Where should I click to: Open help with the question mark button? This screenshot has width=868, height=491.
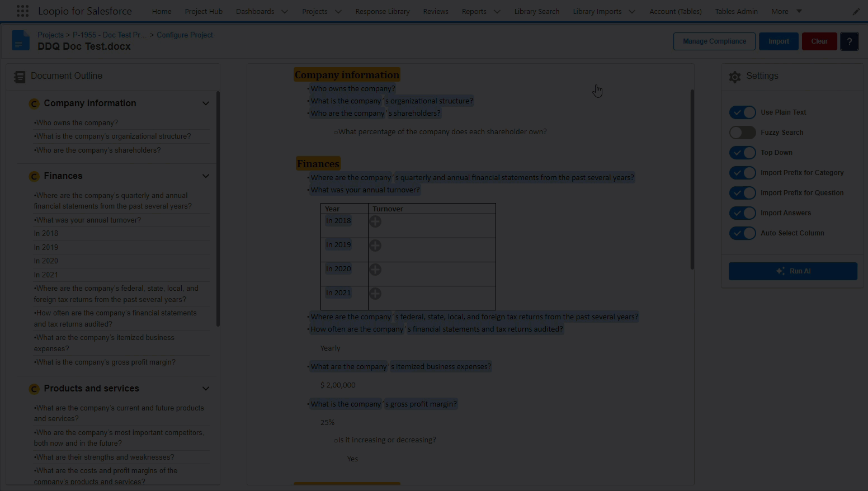tap(849, 41)
